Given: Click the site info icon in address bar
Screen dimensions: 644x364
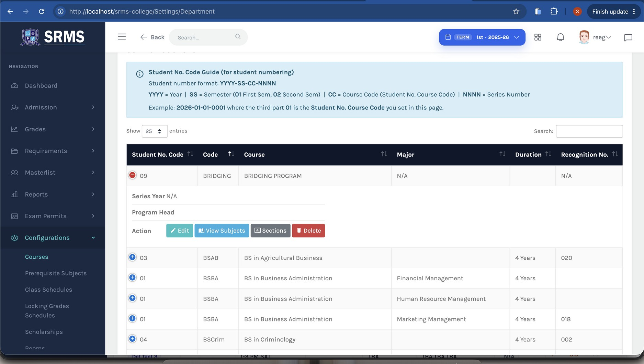Looking at the screenshot, I should (60, 11).
